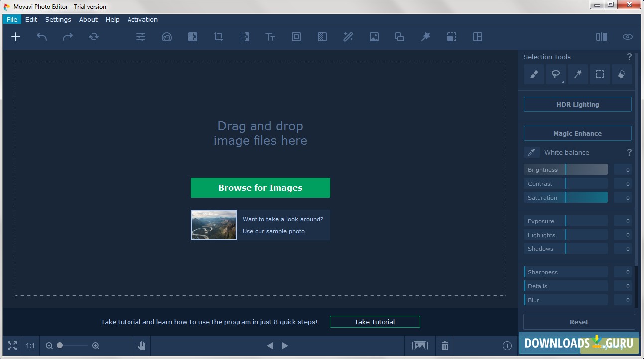The image size is (644, 359).
Task: Go to the previous image
Action: point(270,346)
